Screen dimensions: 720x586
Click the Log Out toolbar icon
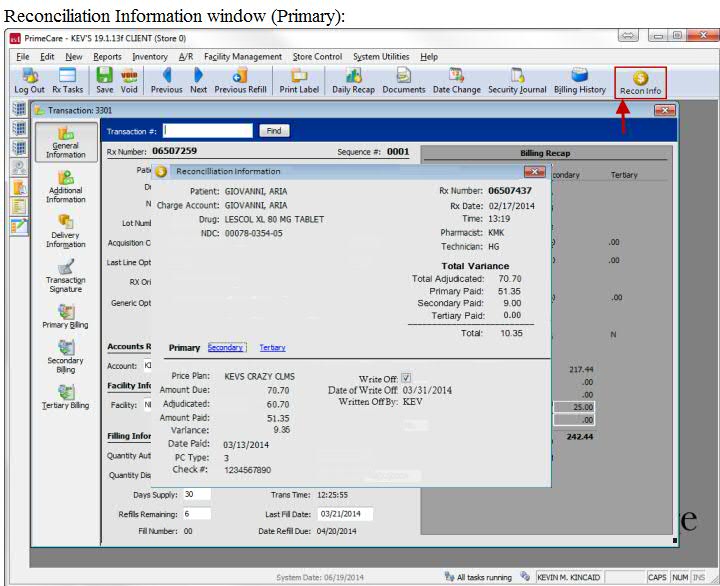29,81
